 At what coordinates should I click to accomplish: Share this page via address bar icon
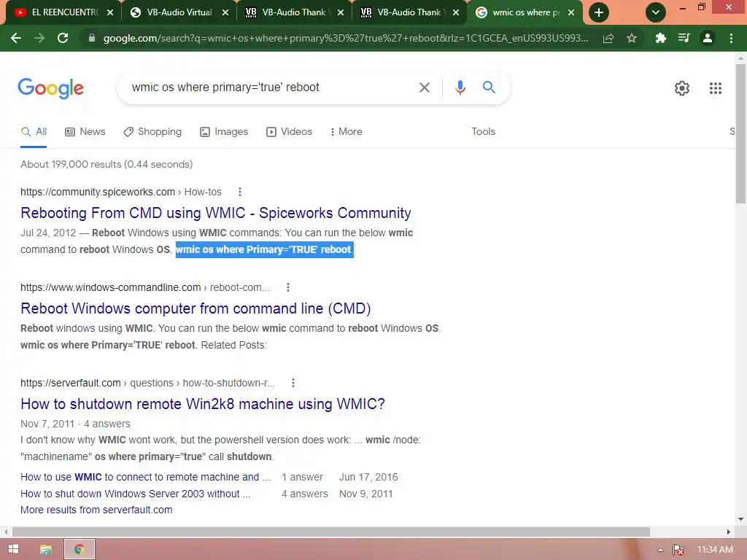608,38
